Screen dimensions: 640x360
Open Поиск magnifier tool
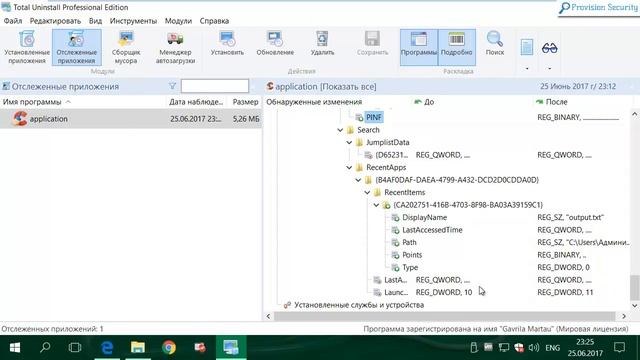(495, 43)
